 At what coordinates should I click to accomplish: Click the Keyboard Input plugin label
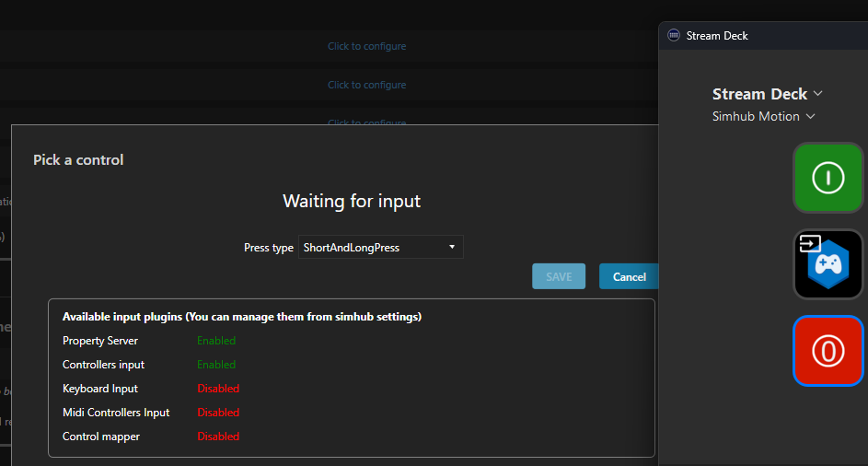click(100, 389)
